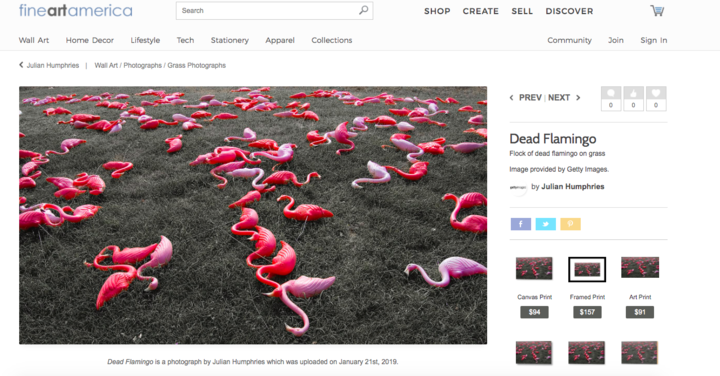Click the $94 price button
The image size is (720, 376).
(x=534, y=312)
